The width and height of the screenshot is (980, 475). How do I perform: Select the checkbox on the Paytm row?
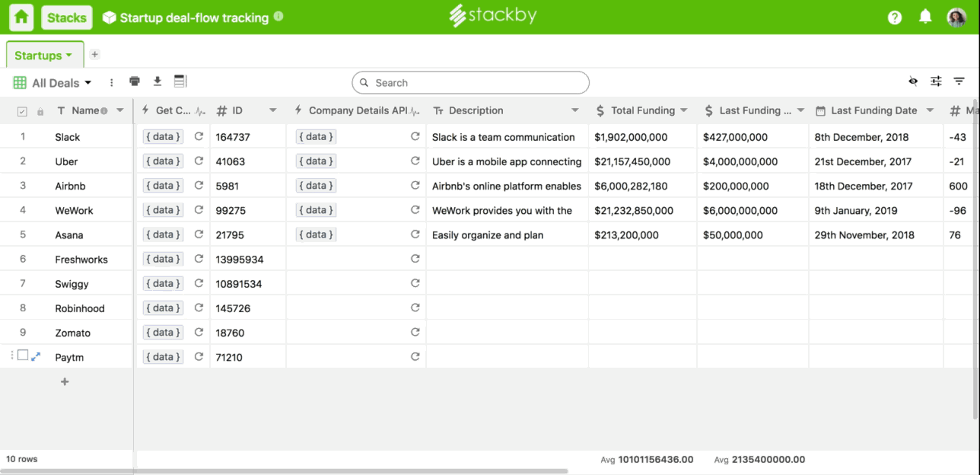coord(24,356)
